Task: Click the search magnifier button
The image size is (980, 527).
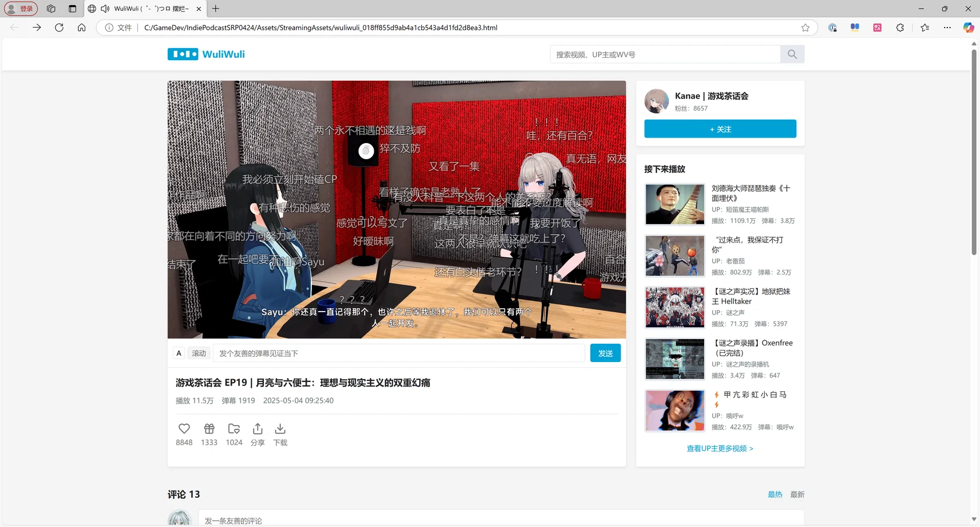Action: pyautogui.click(x=792, y=54)
